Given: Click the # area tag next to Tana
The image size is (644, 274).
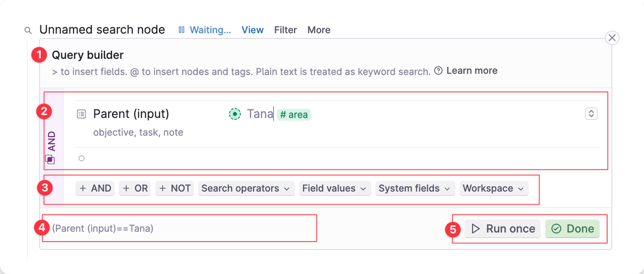Looking at the screenshot, I should pos(293,114).
